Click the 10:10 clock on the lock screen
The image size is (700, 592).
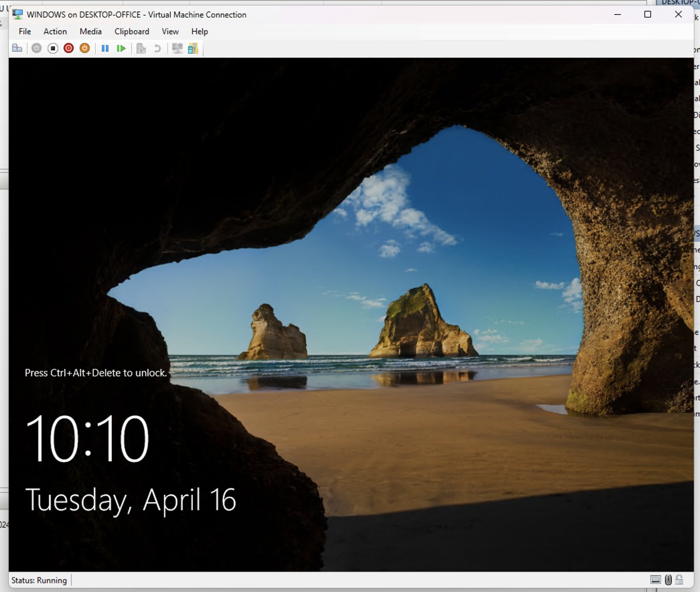tap(87, 439)
